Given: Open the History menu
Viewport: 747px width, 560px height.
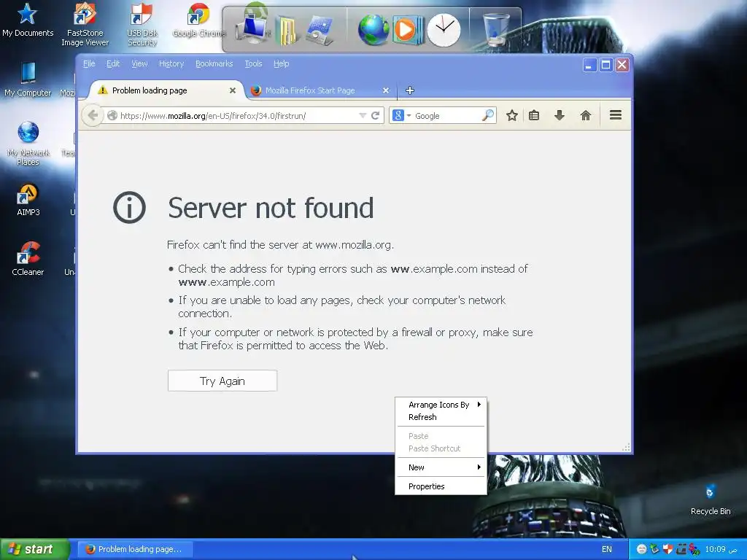Looking at the screenshot, I should [171, 63].
